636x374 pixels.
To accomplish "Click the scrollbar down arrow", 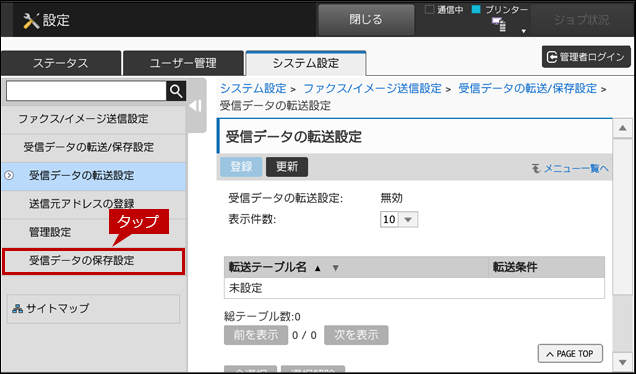I will pyautogui.click(x=623, y=361).
